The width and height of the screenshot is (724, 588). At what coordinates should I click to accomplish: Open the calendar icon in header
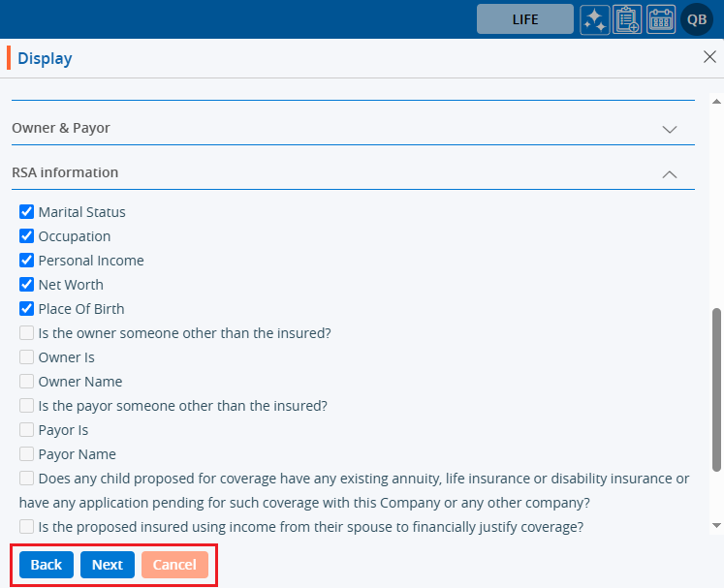pos(661,19)
